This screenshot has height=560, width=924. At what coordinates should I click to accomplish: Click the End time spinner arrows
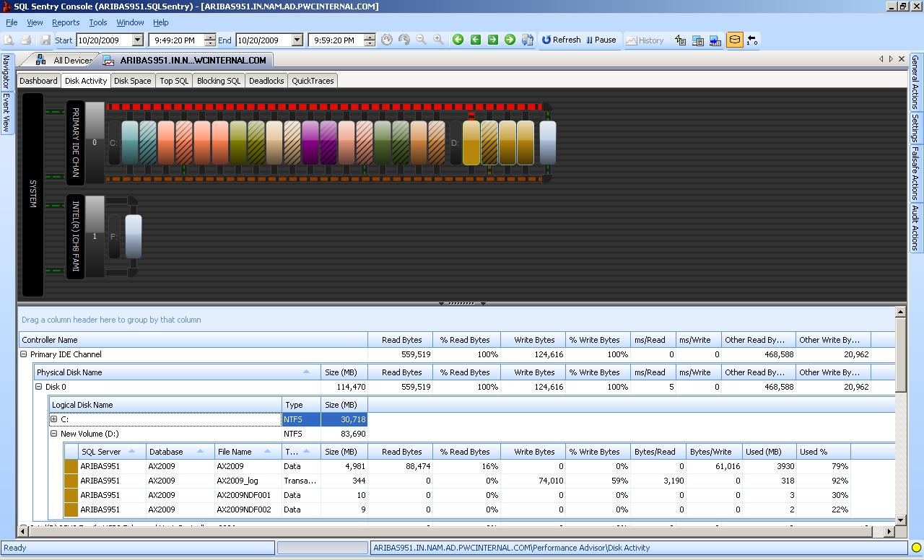[370, 40]
